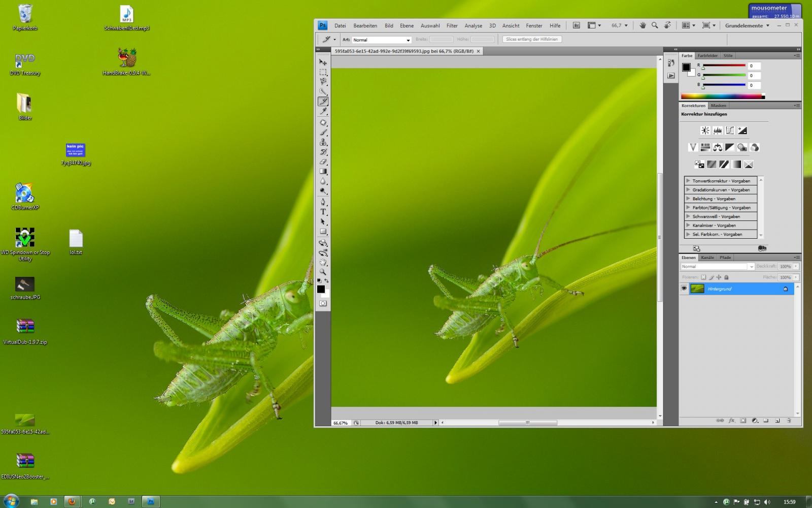Select the Brush tool
This screenshot has width=812, height=508.
tap(323, 132)
